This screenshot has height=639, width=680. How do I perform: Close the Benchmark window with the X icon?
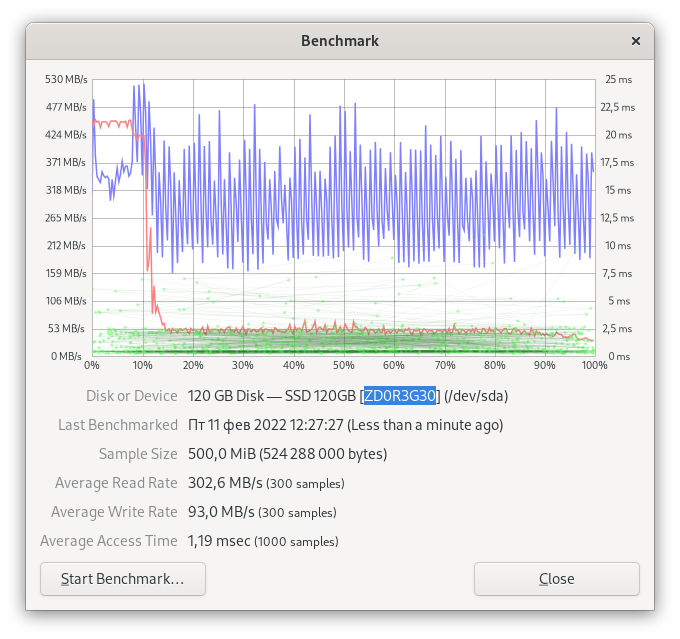(x=636, y=41)
